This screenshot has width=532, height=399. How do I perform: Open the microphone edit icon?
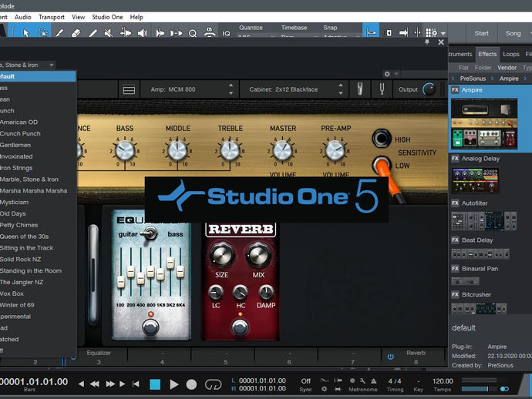pyautogui.click(x=360, y=89)
